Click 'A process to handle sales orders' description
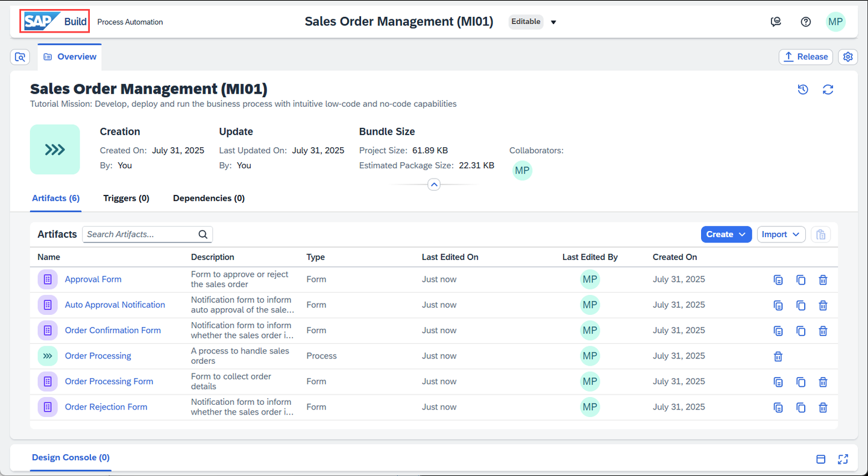 (241, 356)
